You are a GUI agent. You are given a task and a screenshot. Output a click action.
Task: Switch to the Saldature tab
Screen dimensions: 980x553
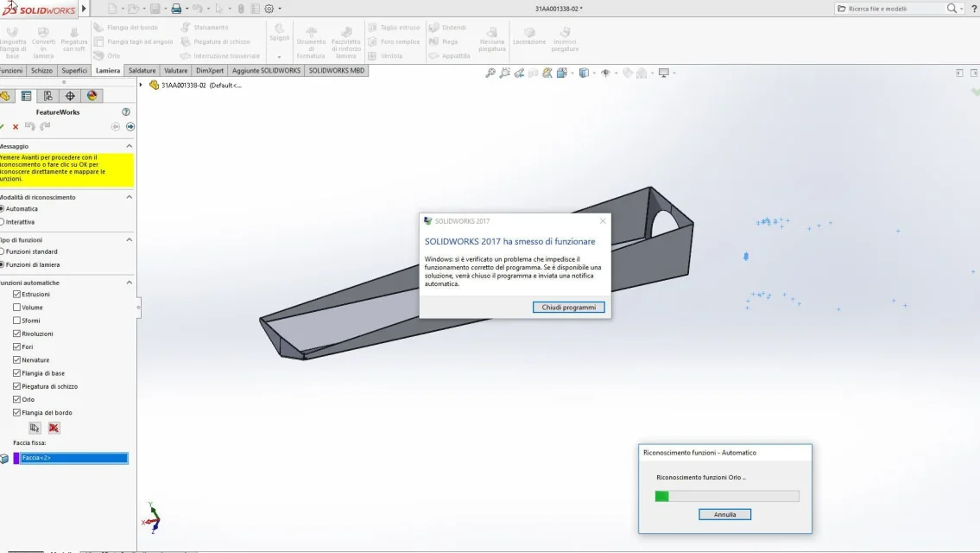pyautogui.click(x=142, y=71)
